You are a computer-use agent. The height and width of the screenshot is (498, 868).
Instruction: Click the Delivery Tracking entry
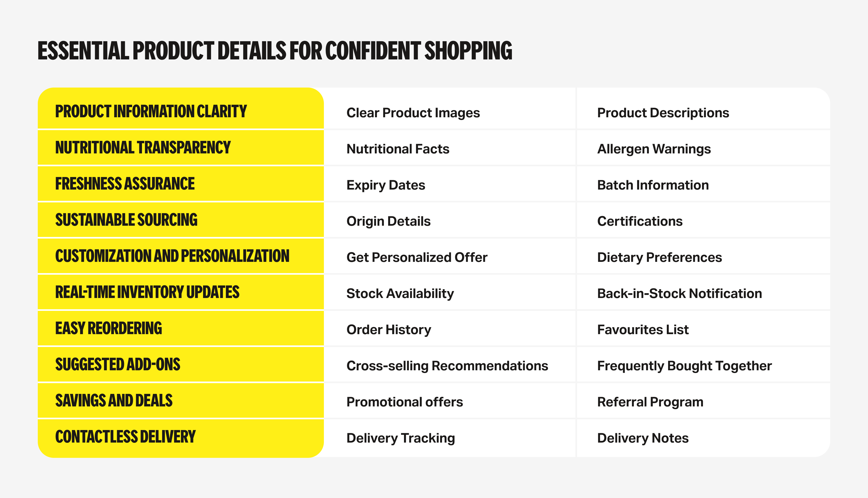pyautogui.click(x=401, y=438)
